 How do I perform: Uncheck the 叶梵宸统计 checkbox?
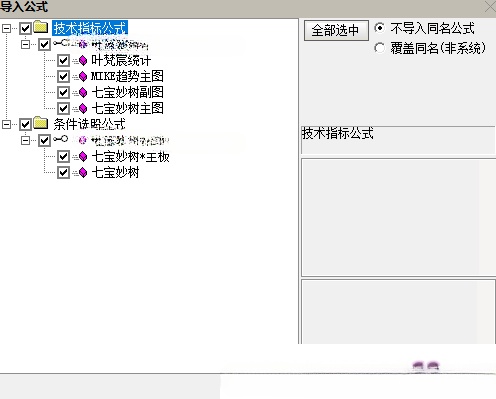click(x=63, y=61)
